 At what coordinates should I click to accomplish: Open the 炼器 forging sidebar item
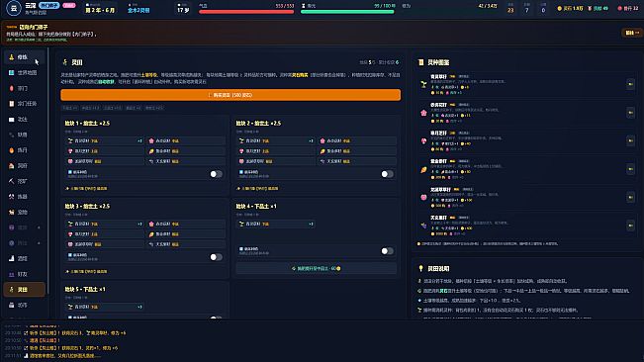coord(24,197)
